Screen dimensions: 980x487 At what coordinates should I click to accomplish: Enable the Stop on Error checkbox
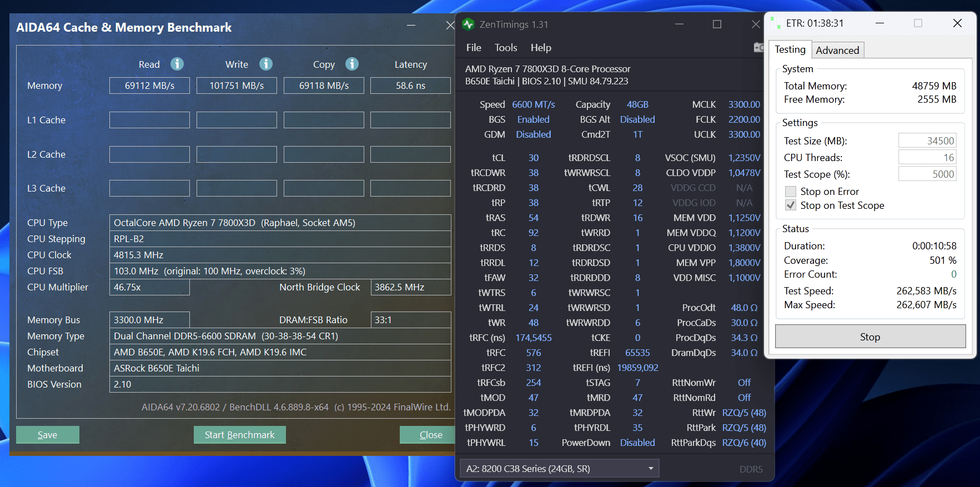click(x=791, y=192)
